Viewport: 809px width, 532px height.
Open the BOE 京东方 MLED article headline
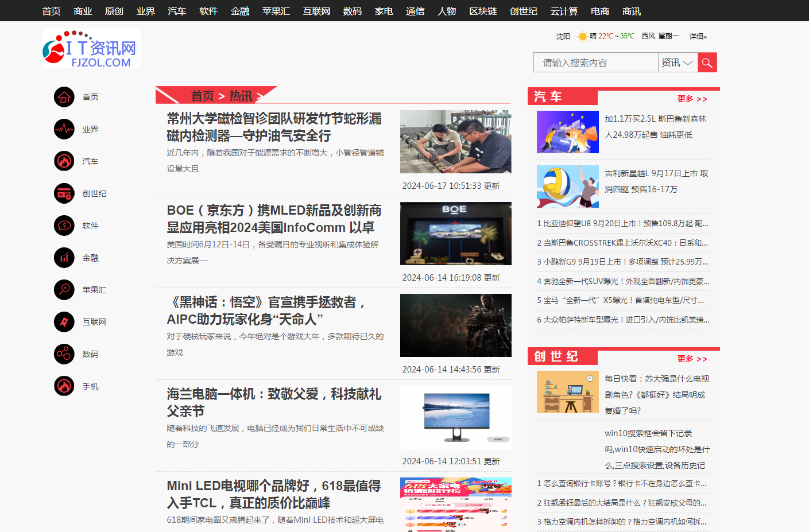274,219
